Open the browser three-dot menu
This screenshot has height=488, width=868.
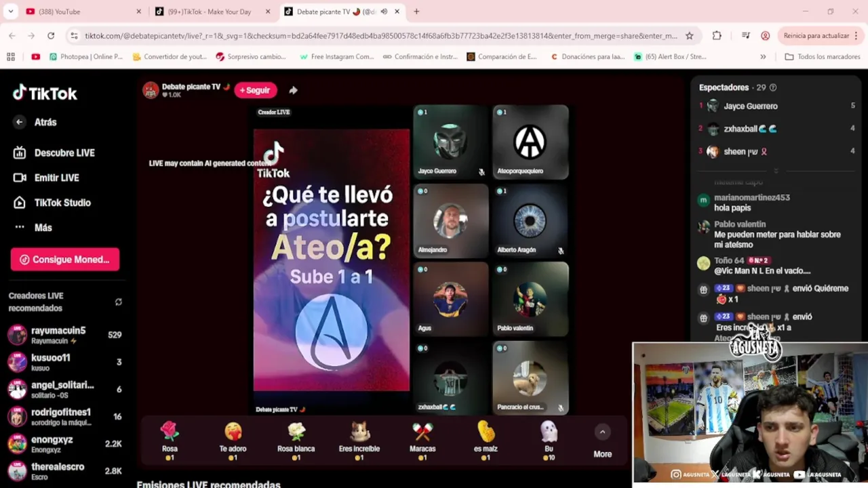click(x=856, y=35)
